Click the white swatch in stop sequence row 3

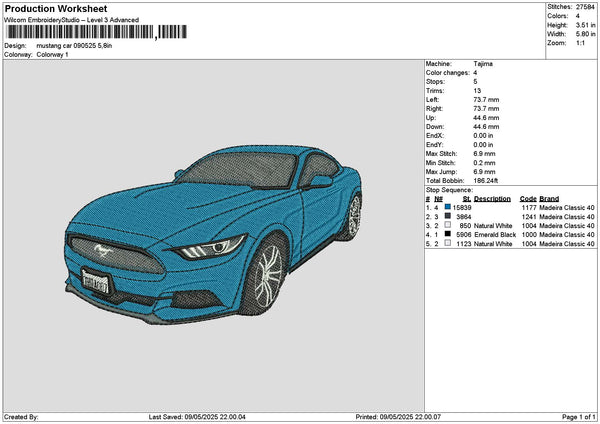point(447,225)
